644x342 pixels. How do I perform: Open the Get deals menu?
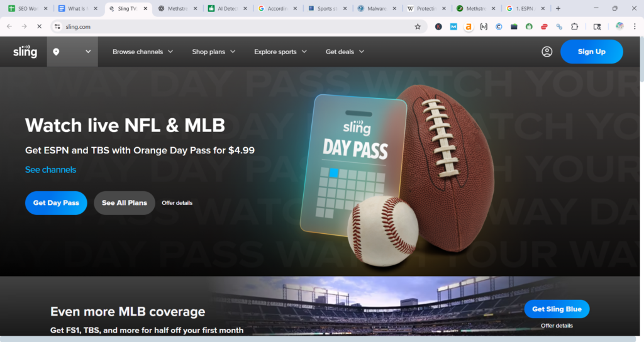click(x=345, y=52)
